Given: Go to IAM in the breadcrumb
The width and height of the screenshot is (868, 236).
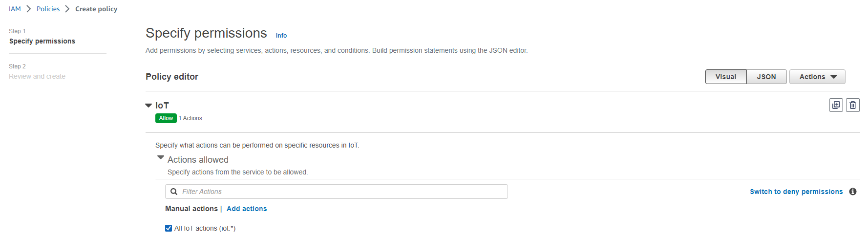Looking at the screenshot, I should point(15,9).
